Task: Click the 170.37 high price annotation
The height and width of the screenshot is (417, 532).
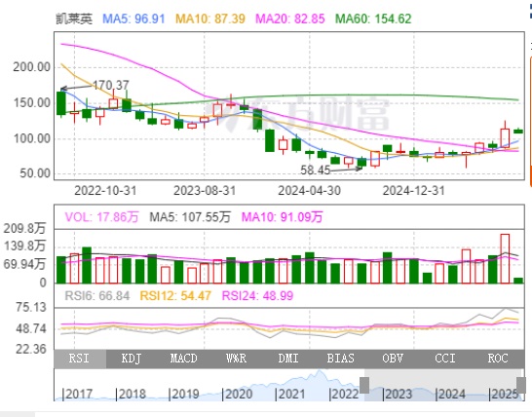Action: coord(111,85)
